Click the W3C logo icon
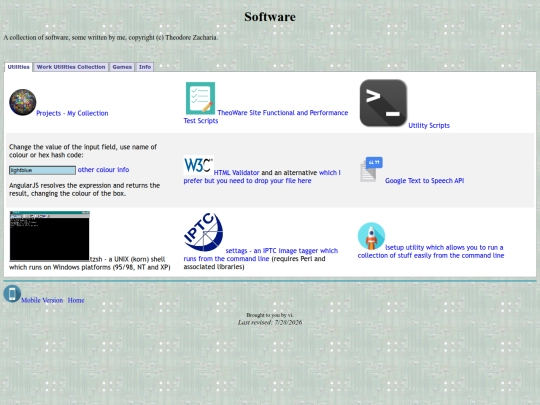 point(198,165)
